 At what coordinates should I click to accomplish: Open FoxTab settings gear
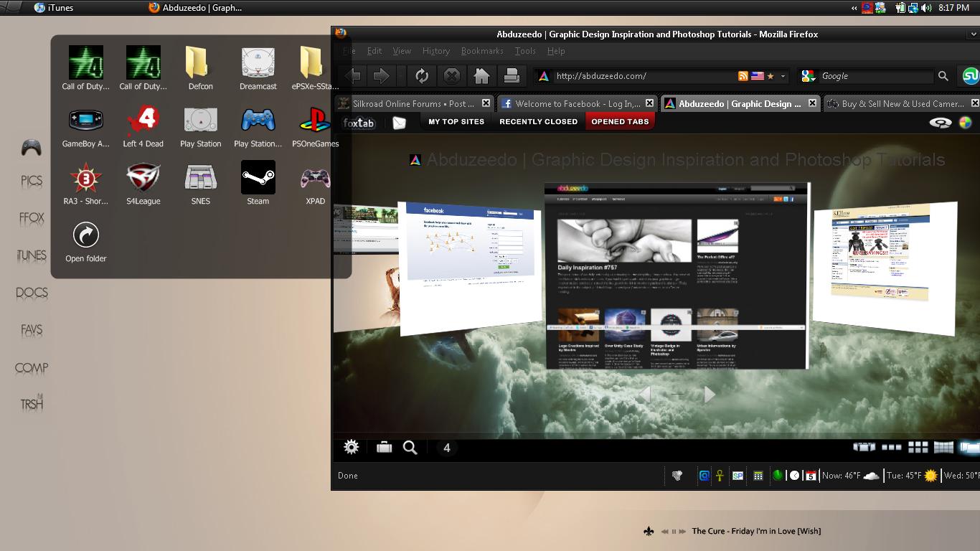[x=351, y=448]
